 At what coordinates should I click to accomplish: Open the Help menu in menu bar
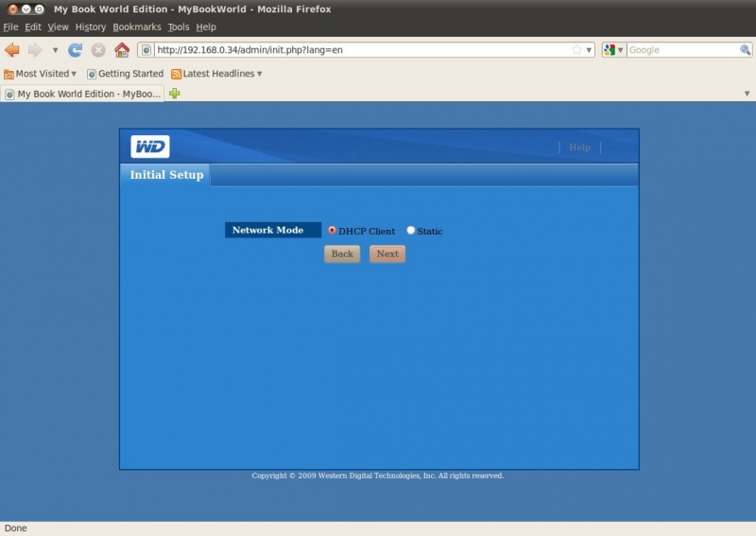click(206, 27)
